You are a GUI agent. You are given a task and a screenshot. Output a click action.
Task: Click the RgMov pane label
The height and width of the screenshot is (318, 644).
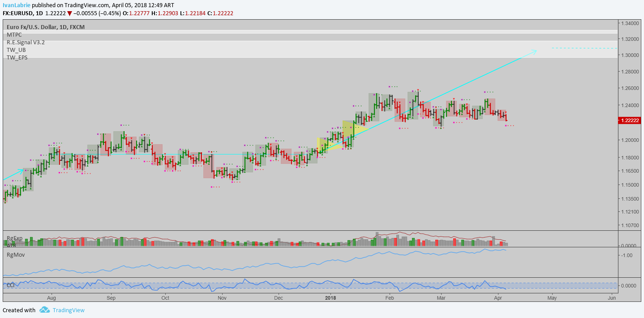click(x=15, y=254)
